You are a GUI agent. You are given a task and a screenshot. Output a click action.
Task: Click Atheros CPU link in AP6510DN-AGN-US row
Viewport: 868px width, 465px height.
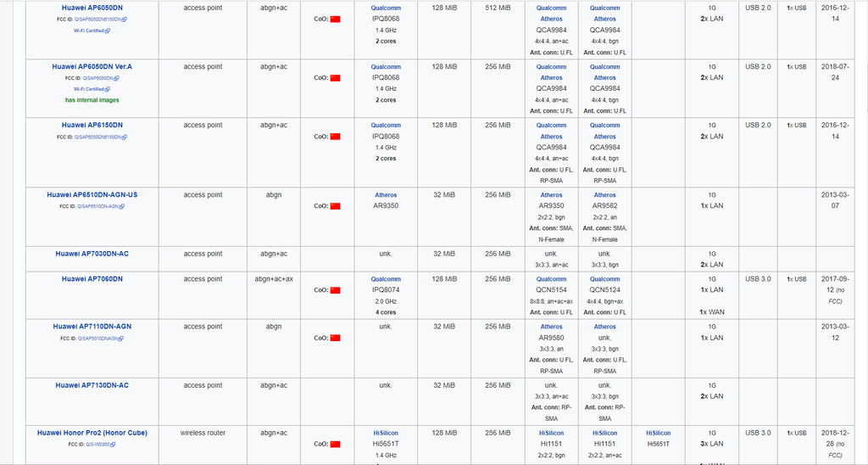pos(386,195)
